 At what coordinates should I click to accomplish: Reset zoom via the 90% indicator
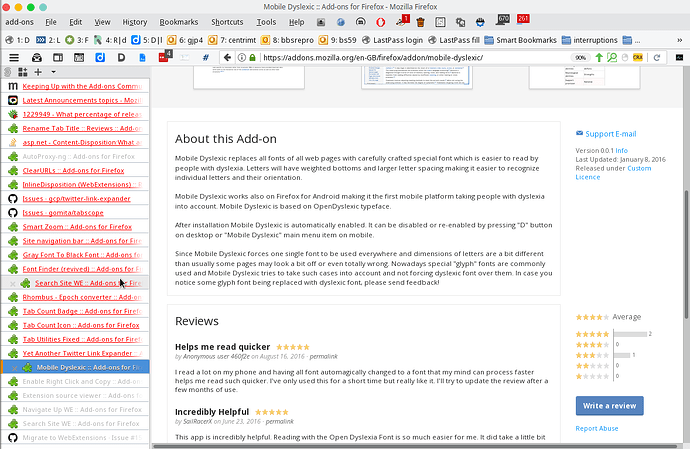click(x=580, y=58)
